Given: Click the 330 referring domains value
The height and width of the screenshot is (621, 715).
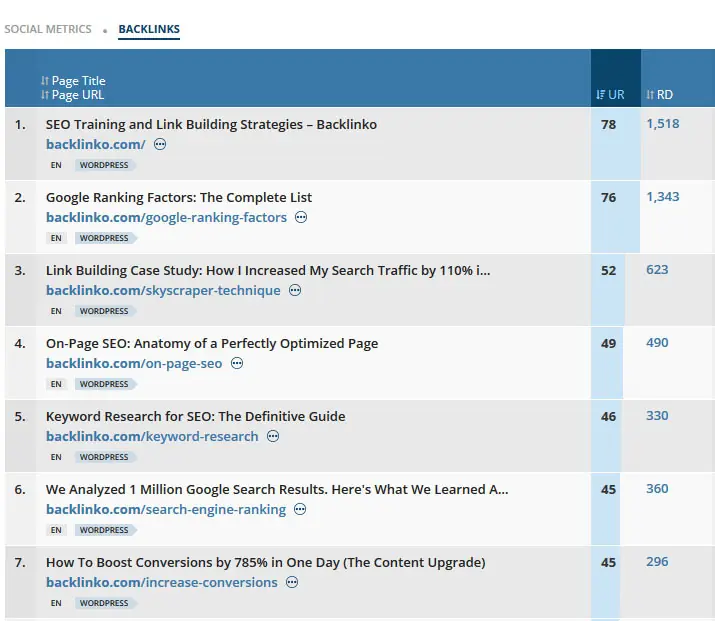Looking at the screenshot, I should point(657,416).
